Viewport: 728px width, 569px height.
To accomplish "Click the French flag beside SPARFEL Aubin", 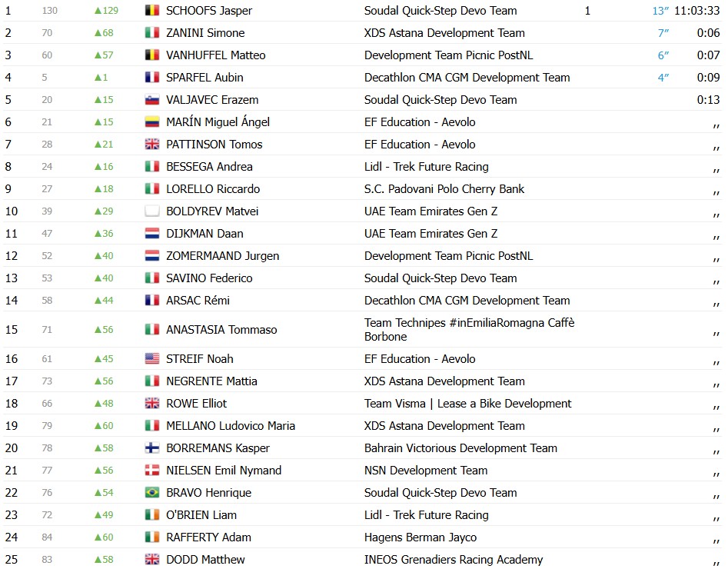I will (x=151, y=78).
